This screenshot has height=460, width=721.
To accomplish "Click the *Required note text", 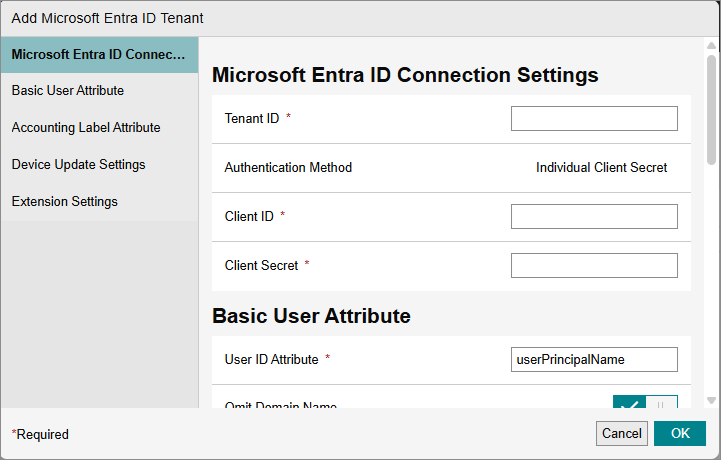I will tap(40, 434).
